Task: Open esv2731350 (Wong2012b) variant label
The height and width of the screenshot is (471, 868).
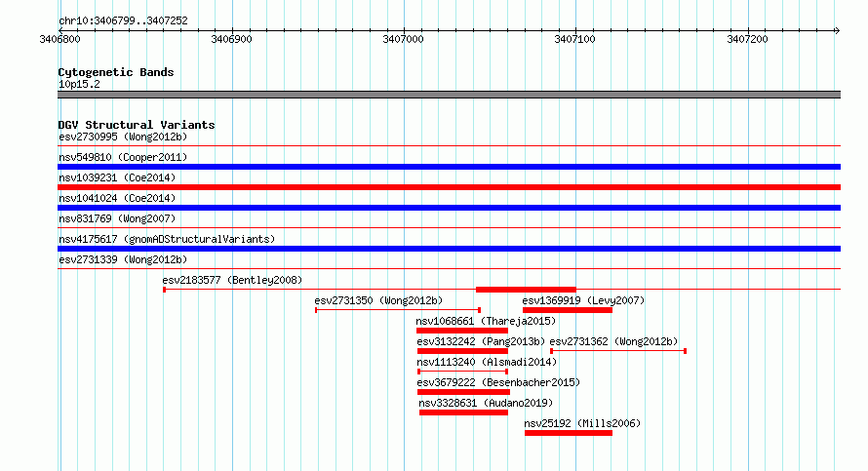Action: coord(378,300)
